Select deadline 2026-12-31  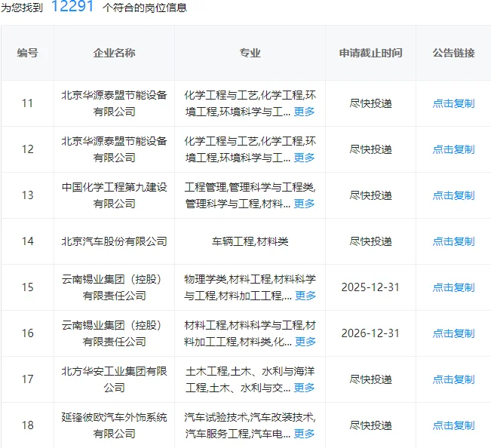(x=370, y=333)
